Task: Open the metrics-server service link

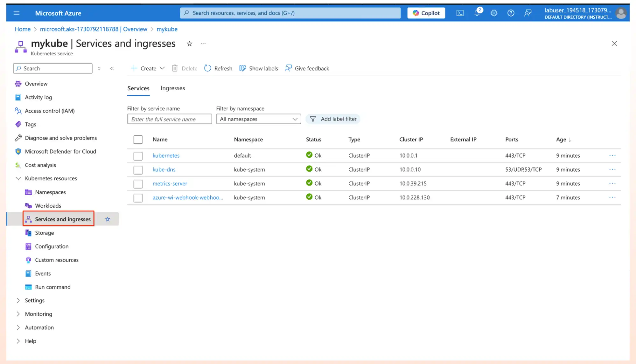Action: tap(170, 183)
